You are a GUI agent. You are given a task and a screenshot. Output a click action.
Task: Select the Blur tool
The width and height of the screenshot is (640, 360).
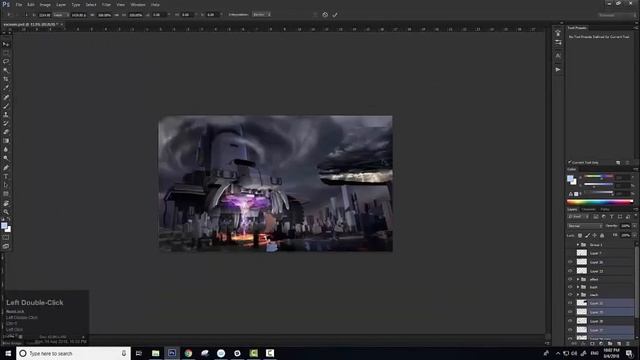(x=6, y=149)
